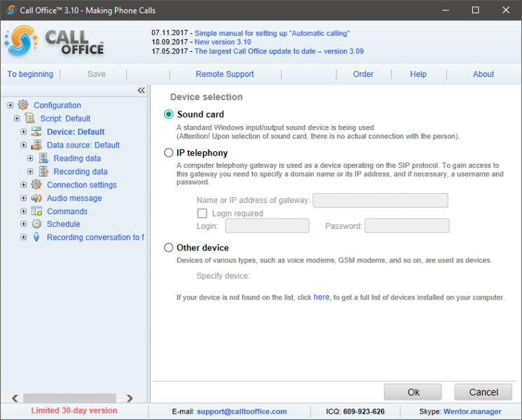Click the title bar application icon
Screen dimensions: 522x420
click(x=11, y=10)
